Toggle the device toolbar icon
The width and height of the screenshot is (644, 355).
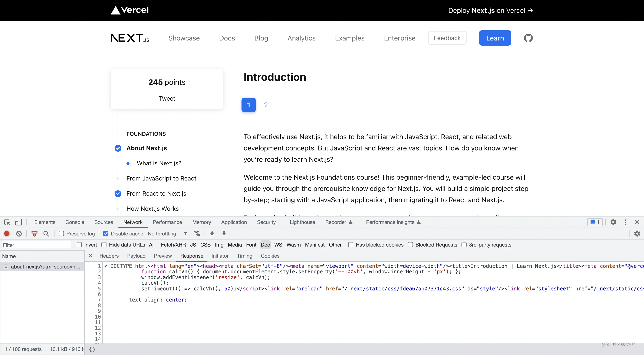(x=18, y=222)
